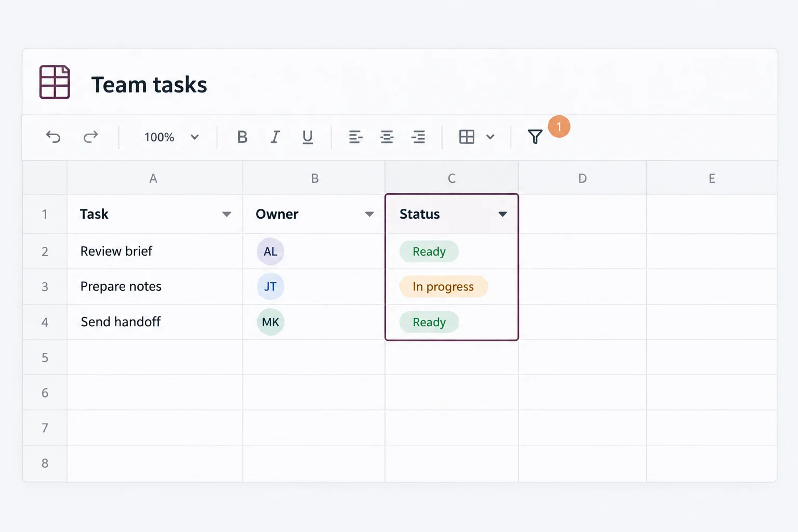
Task: Center align text
Action: coord(387,137)
